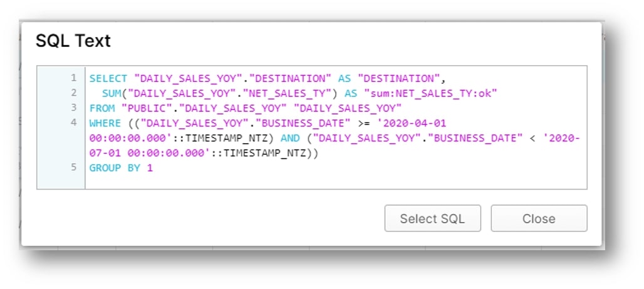Click the "PUBLIC" schema name
Viewport: 644px width, 289px height.
point(150,108)
